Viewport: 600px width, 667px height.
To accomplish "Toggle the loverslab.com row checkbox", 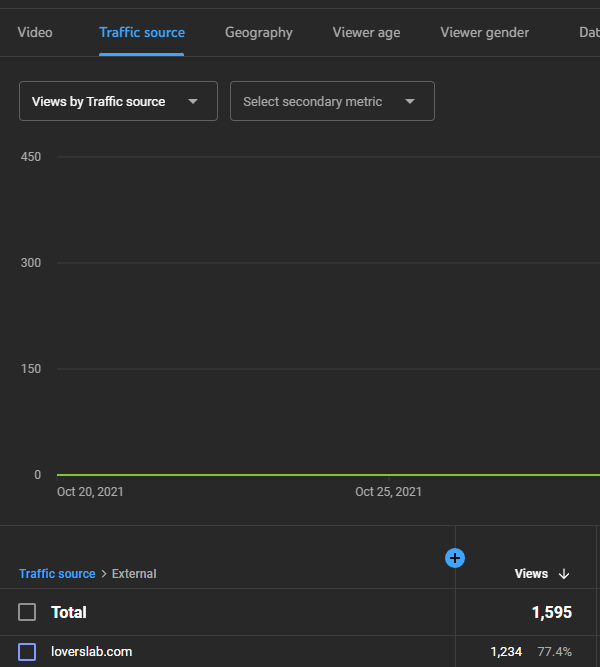I will tap(27, 652).
